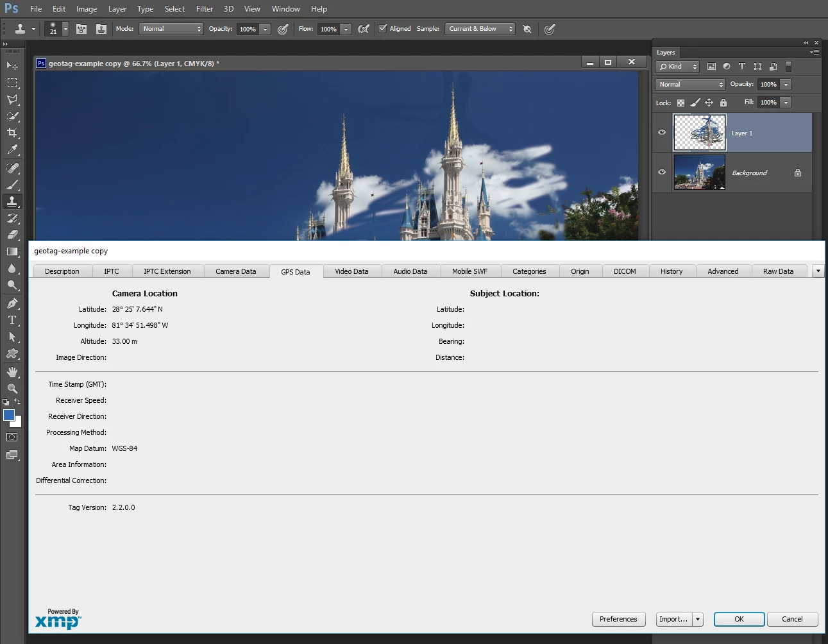
Task: Switch to the Raw Data tab
Action: (x=778, y=271)
